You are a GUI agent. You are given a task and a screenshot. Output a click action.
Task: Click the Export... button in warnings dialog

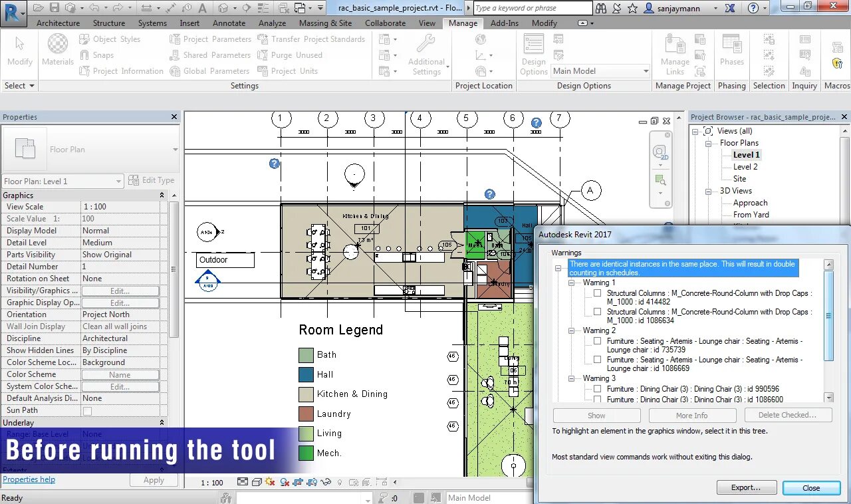coord(746,487)
